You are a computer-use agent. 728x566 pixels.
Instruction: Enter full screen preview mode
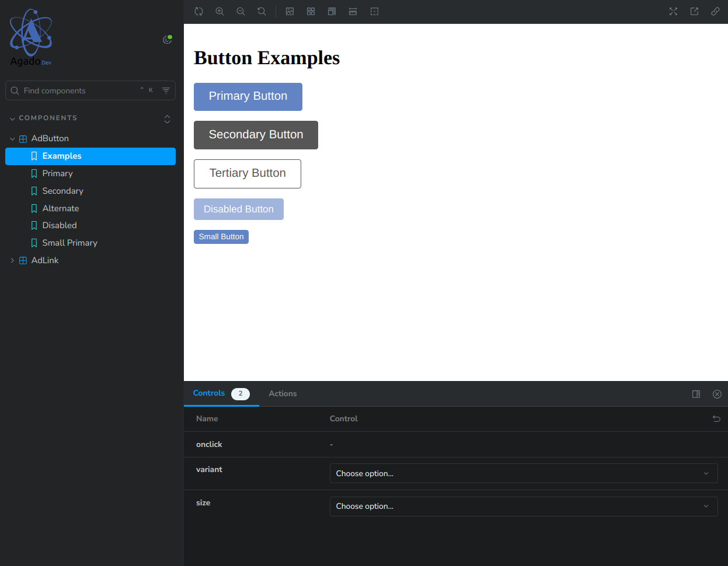pos(673,11)
